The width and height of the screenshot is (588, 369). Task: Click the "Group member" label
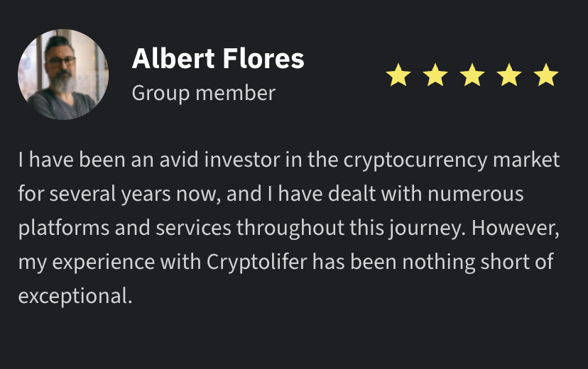click(204, 93)
